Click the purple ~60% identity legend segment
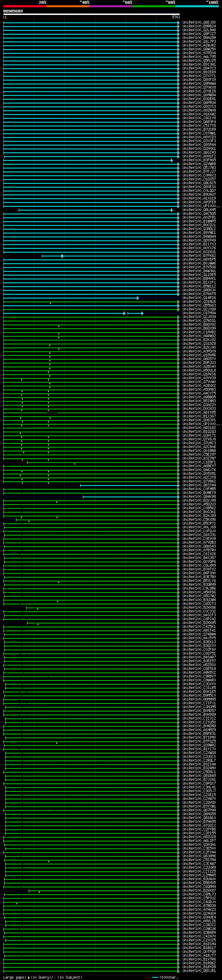The image size is (222, 980). click(111, 7)
